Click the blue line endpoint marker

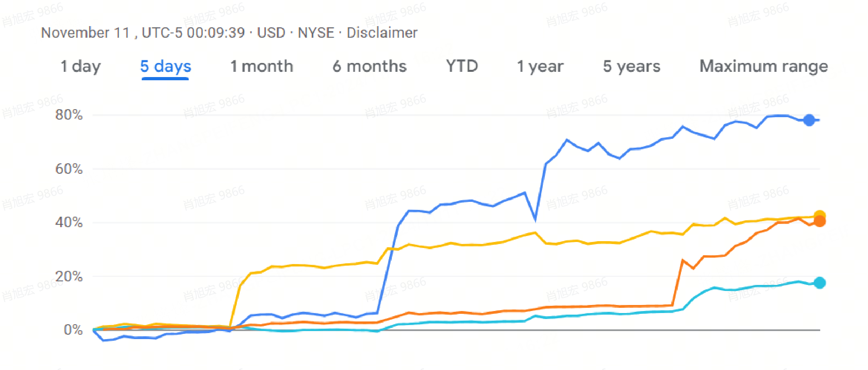click(x=809, y=120)
